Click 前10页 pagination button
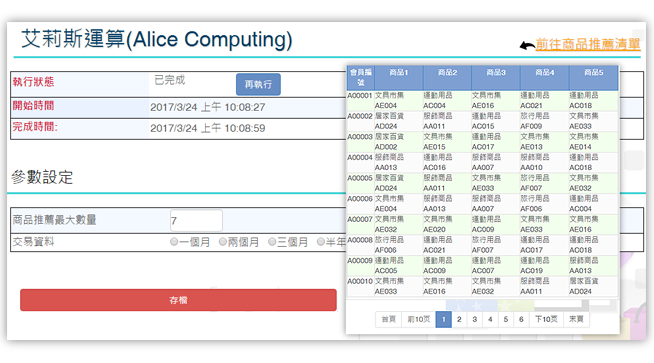Screen dimensions: 654x363 [418, 319]
